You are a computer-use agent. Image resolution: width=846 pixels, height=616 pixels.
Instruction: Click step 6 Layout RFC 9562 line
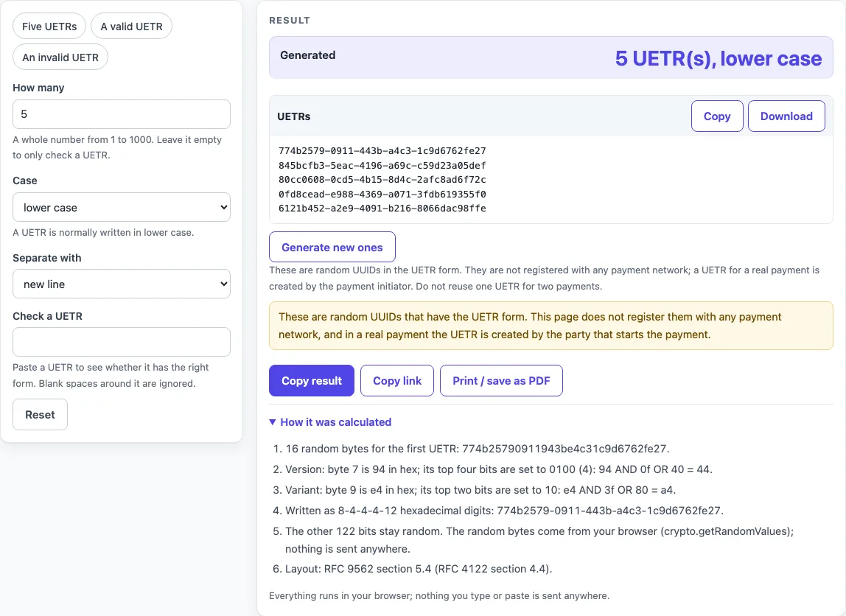pyautogui.click(x=419, y=569)
